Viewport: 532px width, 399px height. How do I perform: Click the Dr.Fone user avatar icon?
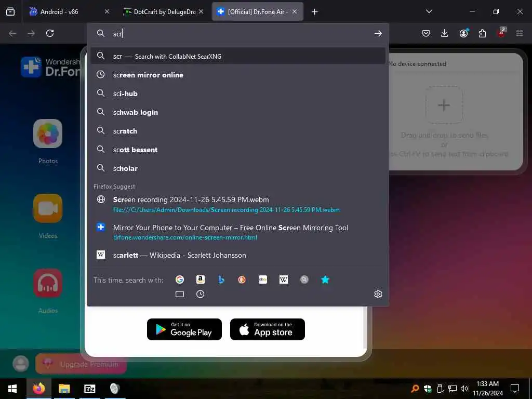(x=21, y=364)
